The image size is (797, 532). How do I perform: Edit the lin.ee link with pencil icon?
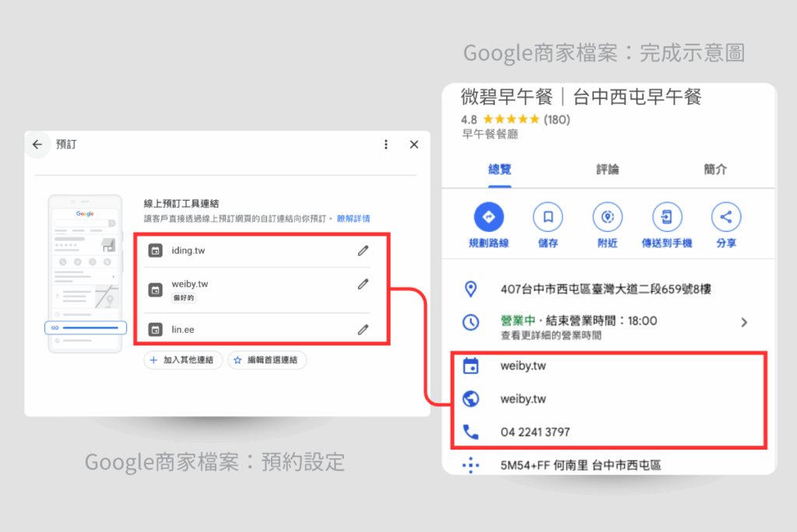coord(363,328)
